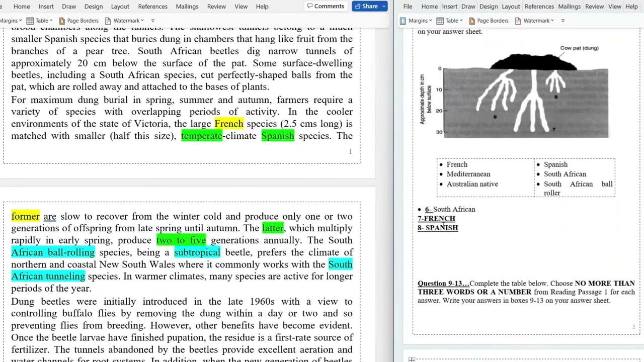Open Page Borders in the right Word window
Viewport: 644px width, 362px height.
(489, 21)
